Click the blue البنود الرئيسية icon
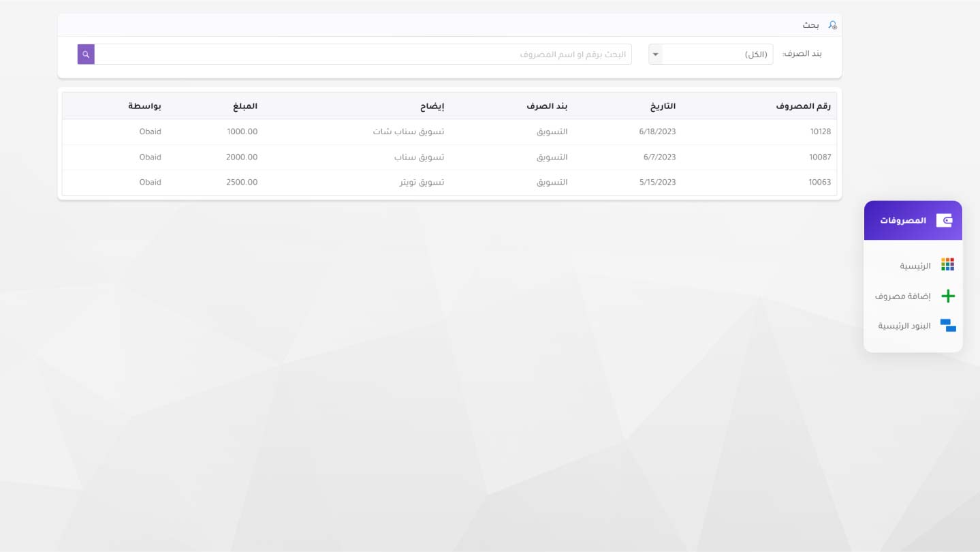 coord(947,326)
